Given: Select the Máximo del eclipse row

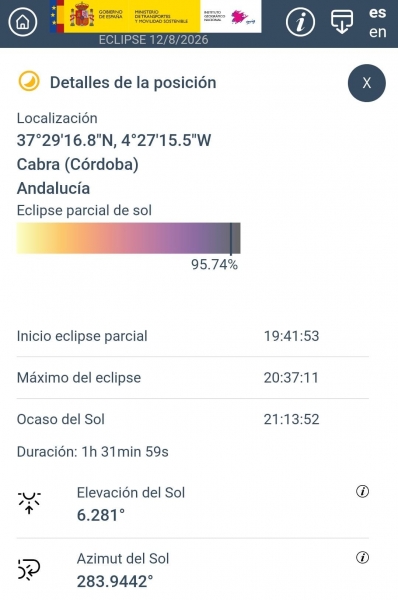Looking at the screenshot, I should [x=193, y=378].
